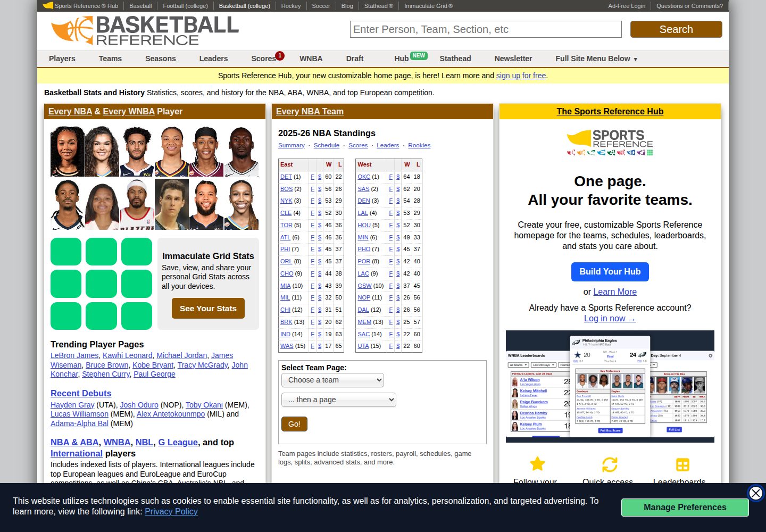
Task: Click the sign up for free link
Action: click(x=521, y=76)
